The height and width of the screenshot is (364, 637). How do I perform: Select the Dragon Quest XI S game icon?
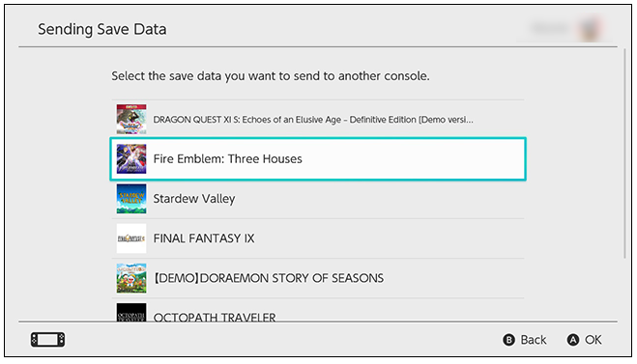[131, 120]
